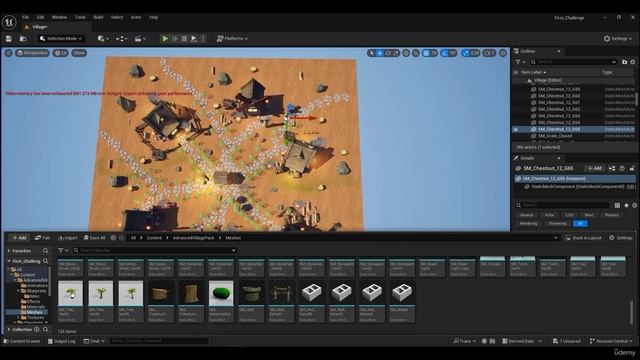Click the Outliner new folder icon
Screen dimensions: 640x360
pyautogui.click(x=624, y=62)
